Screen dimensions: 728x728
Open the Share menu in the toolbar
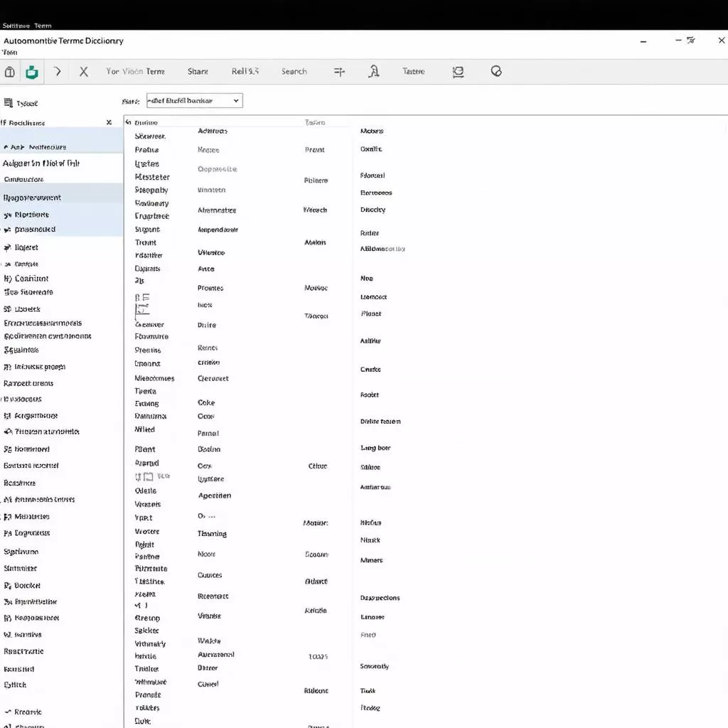coord(198,72)
